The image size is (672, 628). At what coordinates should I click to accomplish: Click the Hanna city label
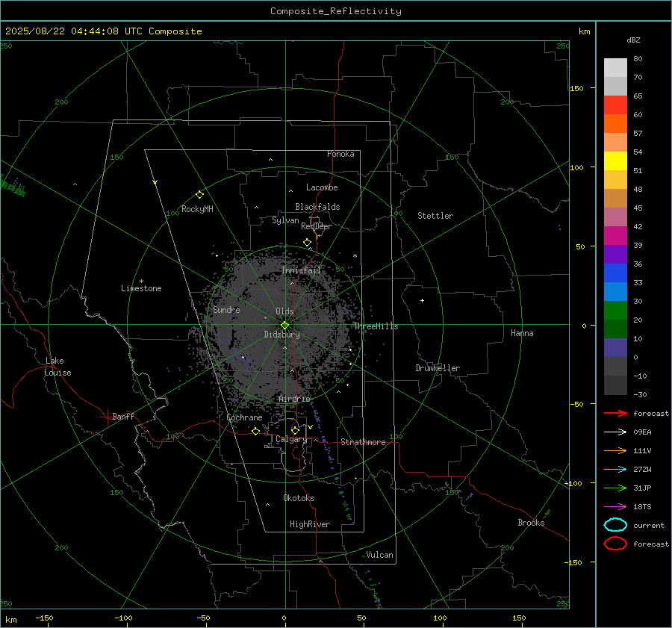pyautogui.click(x=522, y=333)
